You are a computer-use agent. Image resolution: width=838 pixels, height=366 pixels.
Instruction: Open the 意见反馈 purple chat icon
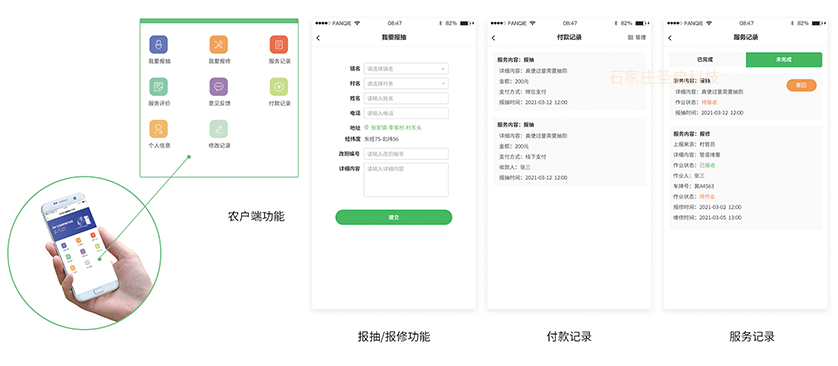pyautogui.click(x=219, y=87)
